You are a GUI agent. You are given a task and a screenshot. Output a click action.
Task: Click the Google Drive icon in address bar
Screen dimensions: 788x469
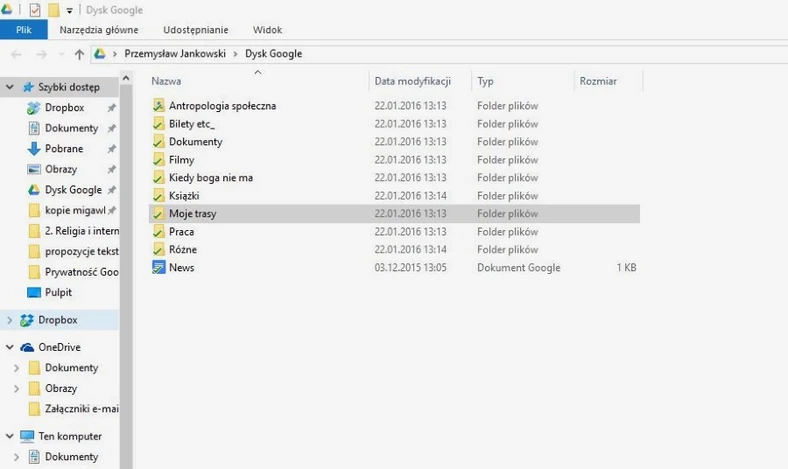coord(100,54)
